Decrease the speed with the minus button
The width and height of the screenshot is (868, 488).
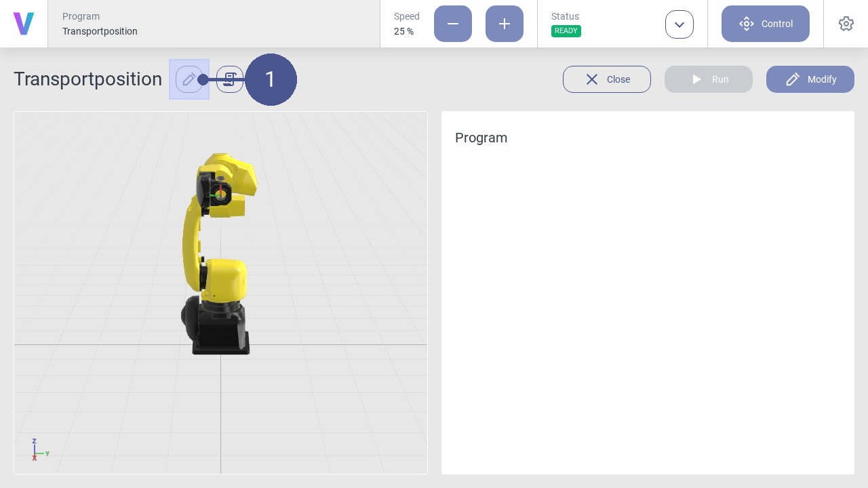(453, 24)
